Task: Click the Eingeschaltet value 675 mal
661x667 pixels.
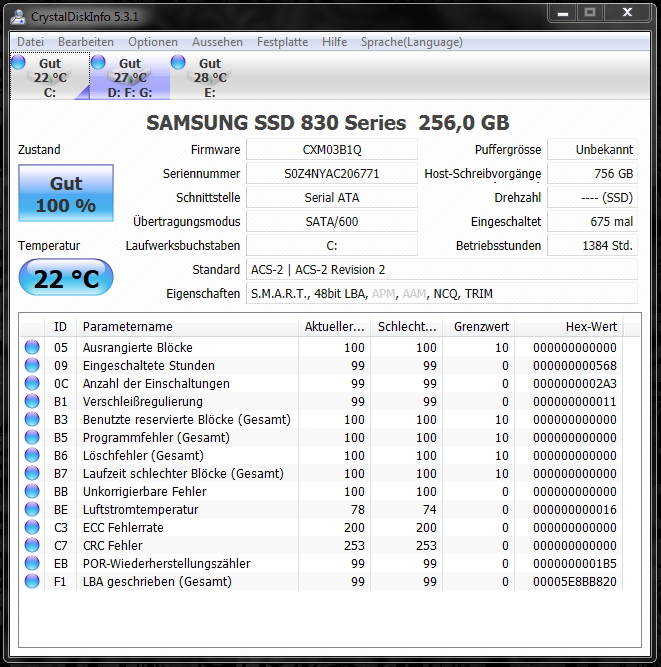Action: (x=593, y=221)
